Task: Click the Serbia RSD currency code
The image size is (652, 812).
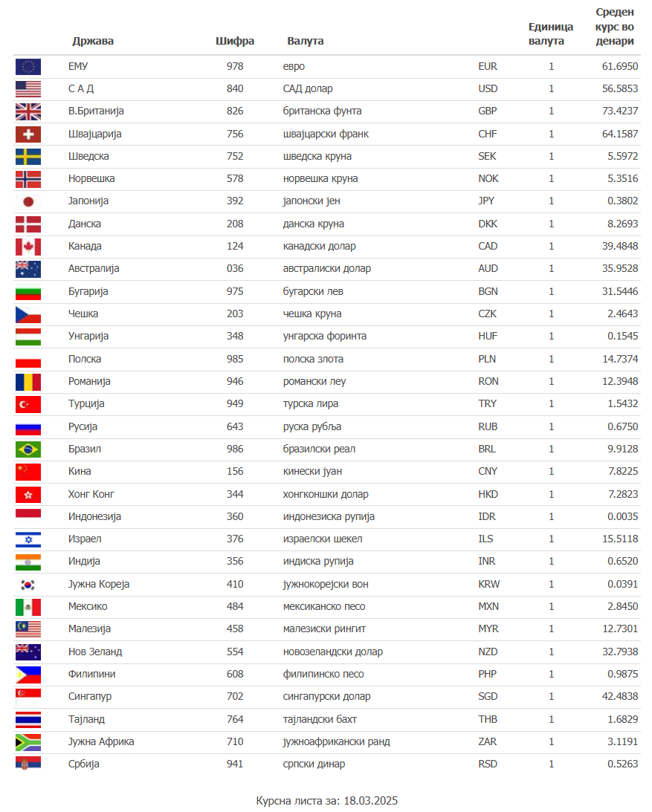Action: [488, 764]
